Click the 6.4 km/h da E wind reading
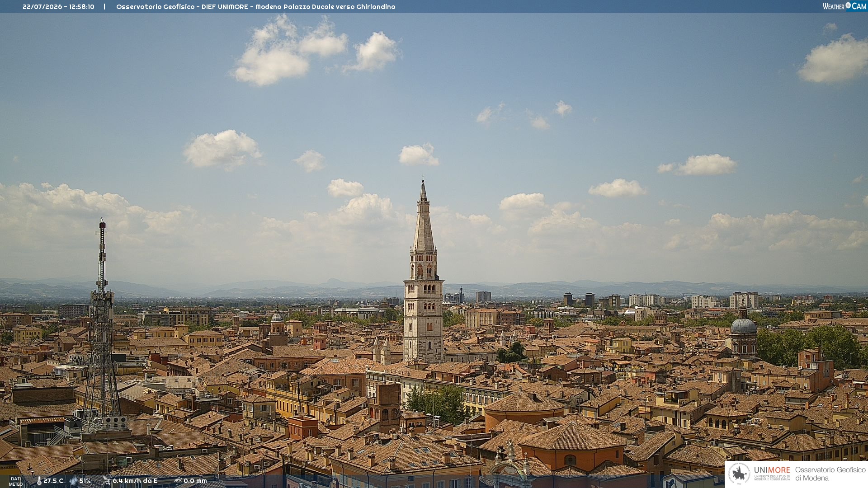Image resolution: width=868 pixels, height=488 pixels. pos(135,481)
